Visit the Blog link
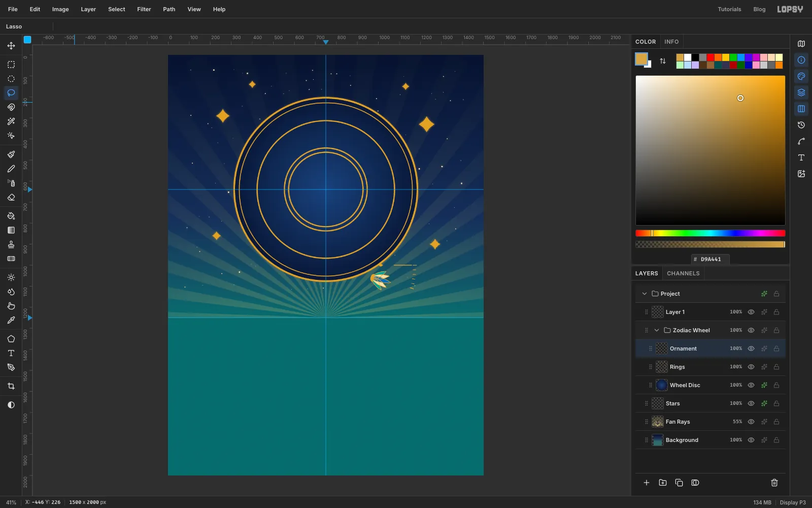The width and height of the screenshot is (812, 508). (759, 9)
